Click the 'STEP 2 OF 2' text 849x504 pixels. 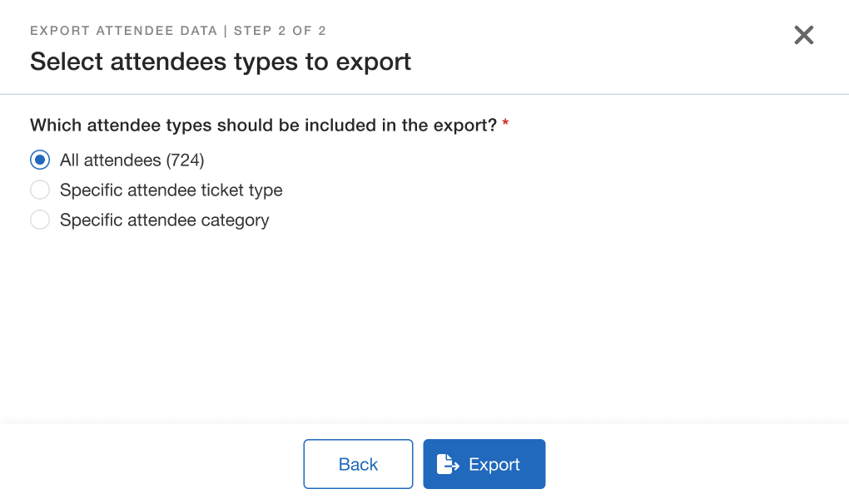280,32
